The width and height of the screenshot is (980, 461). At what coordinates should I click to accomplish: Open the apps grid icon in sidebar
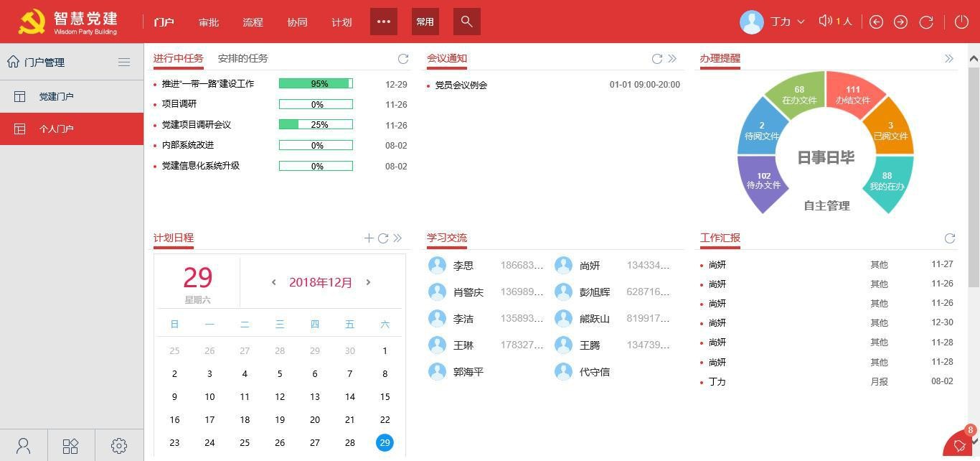point(70,446)
